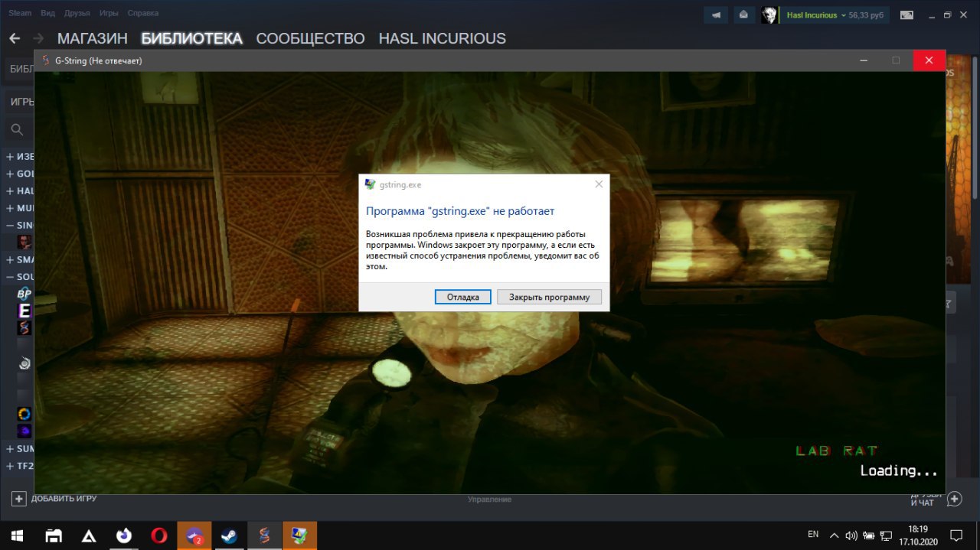This screenshot has width=980, height=550.
Task: Open the Игры menu in Steam
Action: click(x=109, y=13)
